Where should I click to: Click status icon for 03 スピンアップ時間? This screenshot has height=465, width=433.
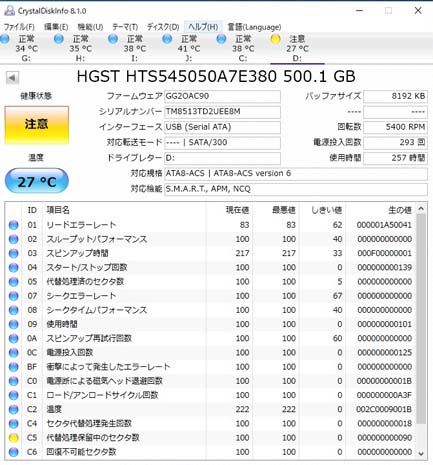(14, 253)
